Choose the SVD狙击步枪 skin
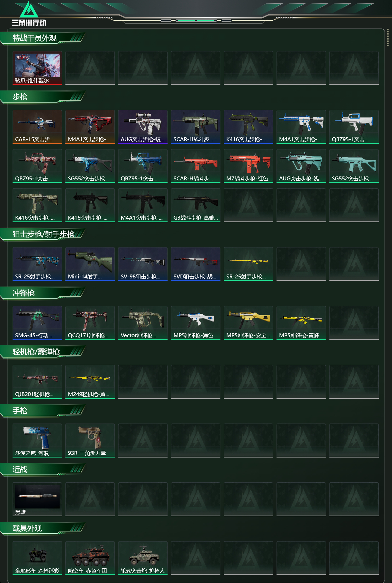Viewport: 392px width, 583px height. (x=195, y=264)
